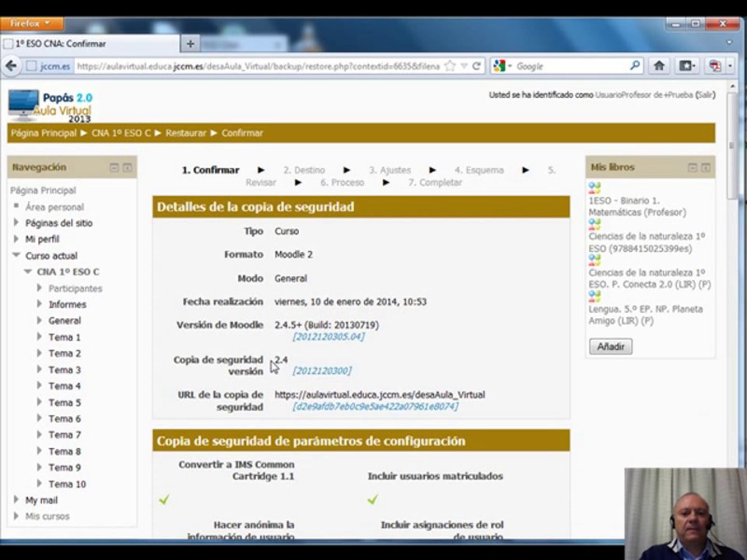Click the 2012120300 version text
The image size is (747, 560).
pyautogui.click(x=322, y=371)
